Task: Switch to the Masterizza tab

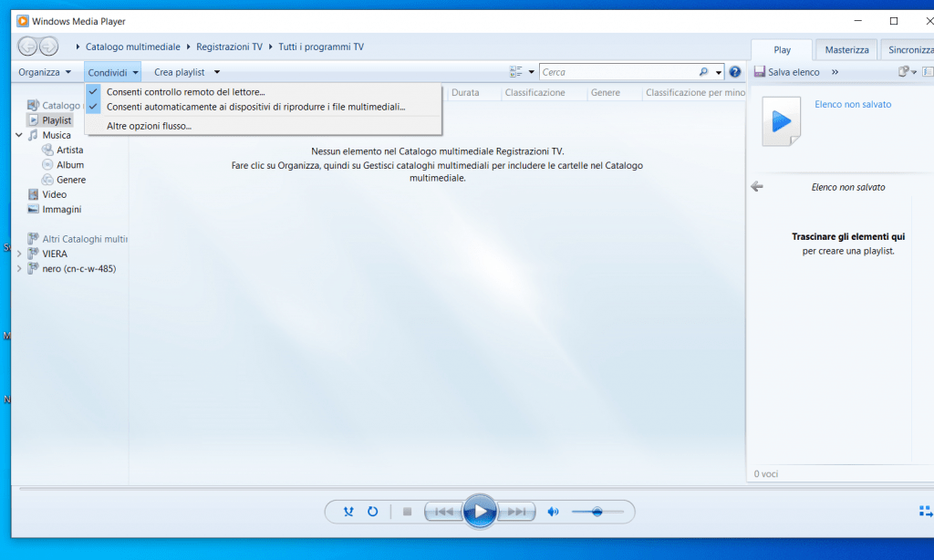Action: point(846,50)
